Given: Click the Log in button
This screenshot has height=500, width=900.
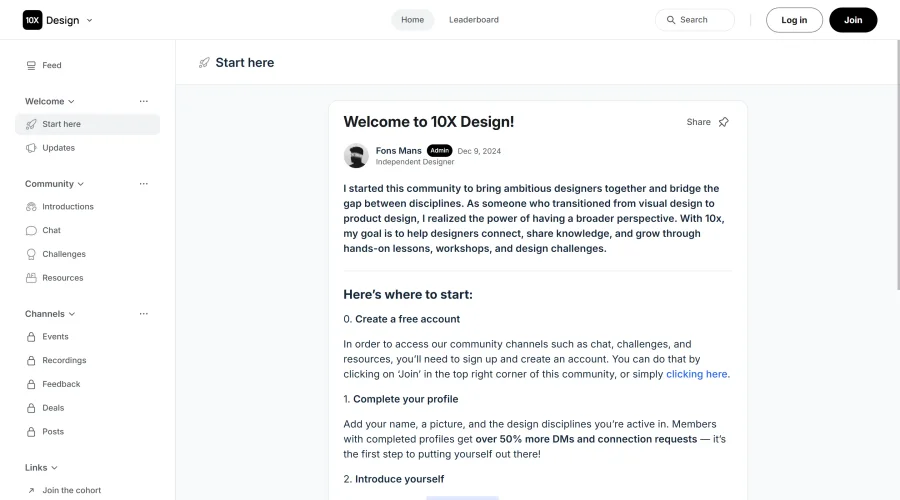Looking at the screenshot, I should (794, 20).
